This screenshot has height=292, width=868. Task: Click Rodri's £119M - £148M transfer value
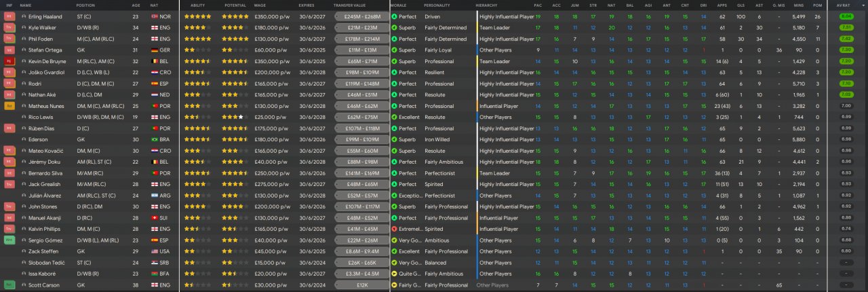362,84
